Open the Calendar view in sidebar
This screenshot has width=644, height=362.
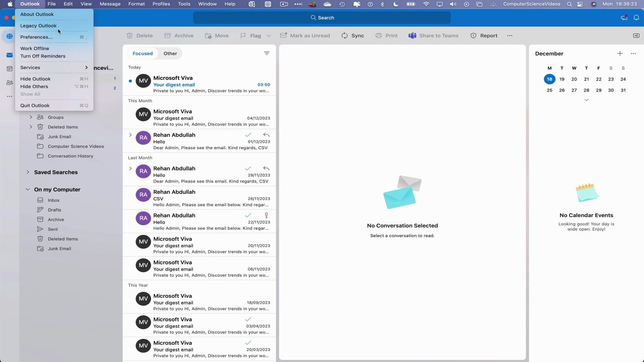coord(10,69)
